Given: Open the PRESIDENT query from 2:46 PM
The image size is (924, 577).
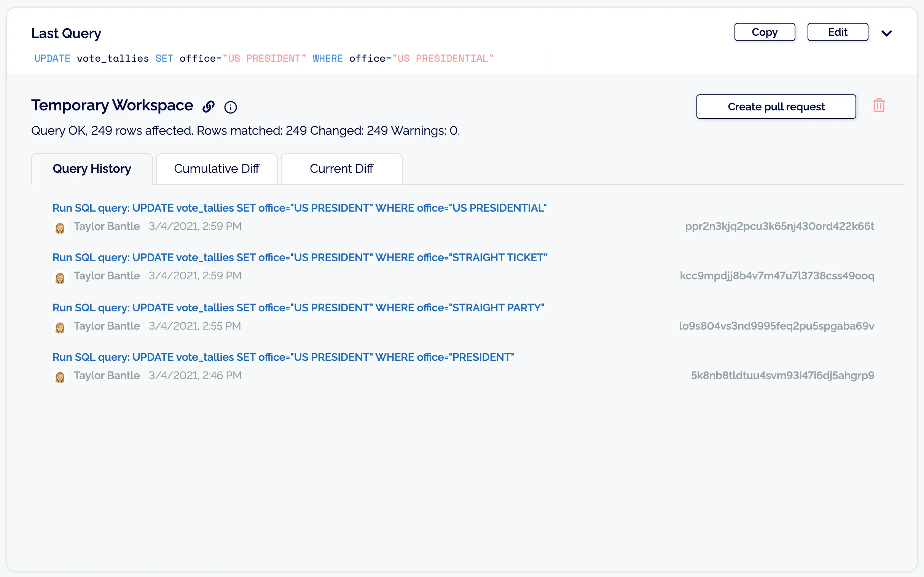Looking at the screenshot, I should click(x=284, y=357).
